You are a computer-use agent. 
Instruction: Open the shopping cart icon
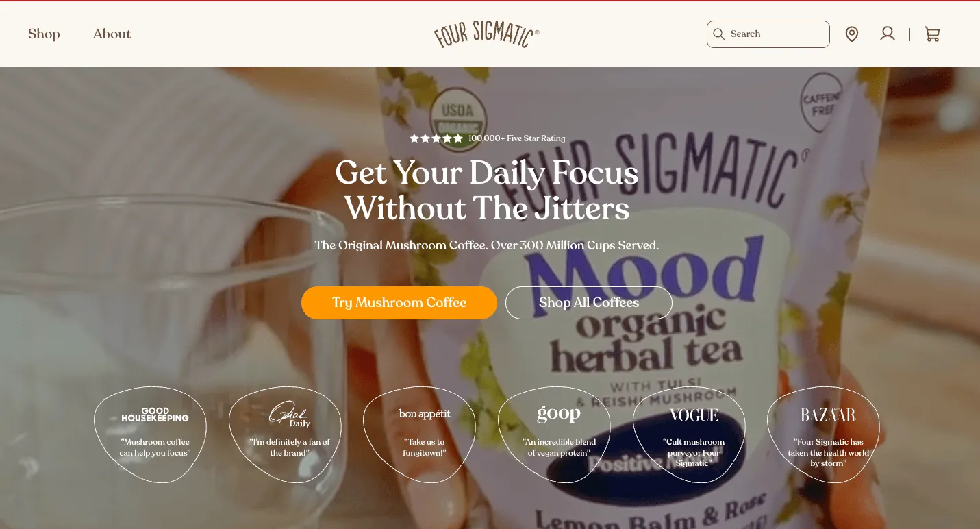click(932, 34)
